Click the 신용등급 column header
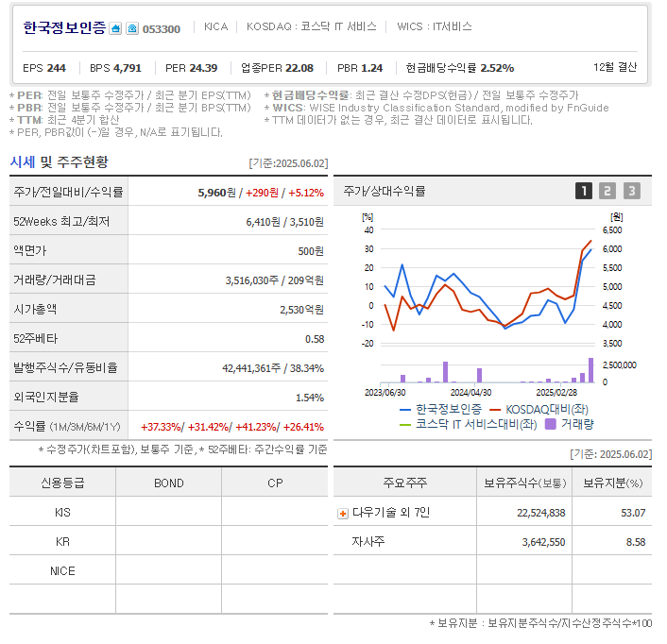Image resolution: width=667 pixels, height=644 pixels. tap(62, 483)
